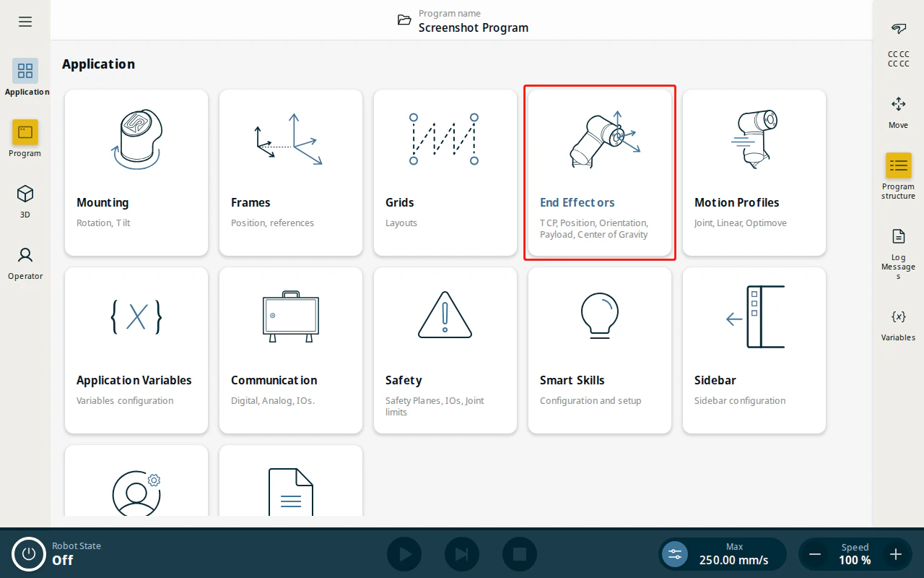Open the Application Variables card
The width and height of the screenshot is (924, 578).
click(136, 350)
